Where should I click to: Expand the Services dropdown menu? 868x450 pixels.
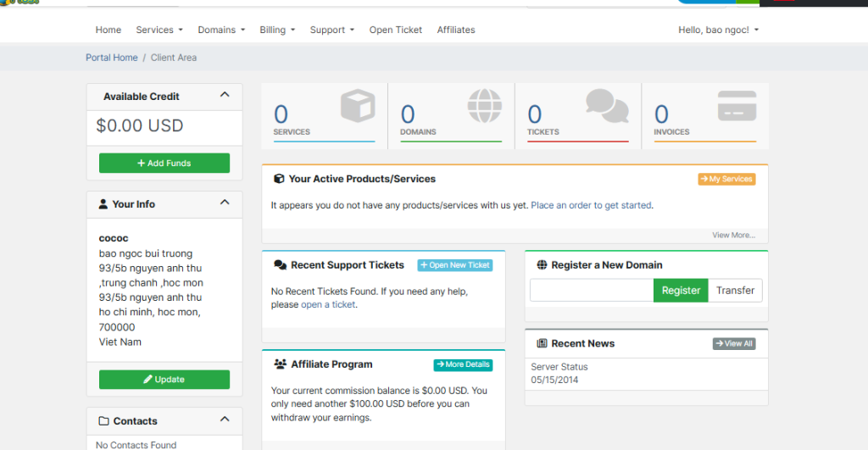[x=159, y=30]
